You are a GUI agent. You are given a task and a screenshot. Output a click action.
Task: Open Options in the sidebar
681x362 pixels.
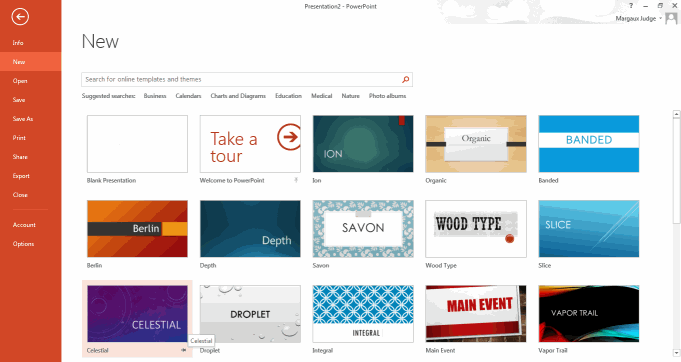pos(23,244)
